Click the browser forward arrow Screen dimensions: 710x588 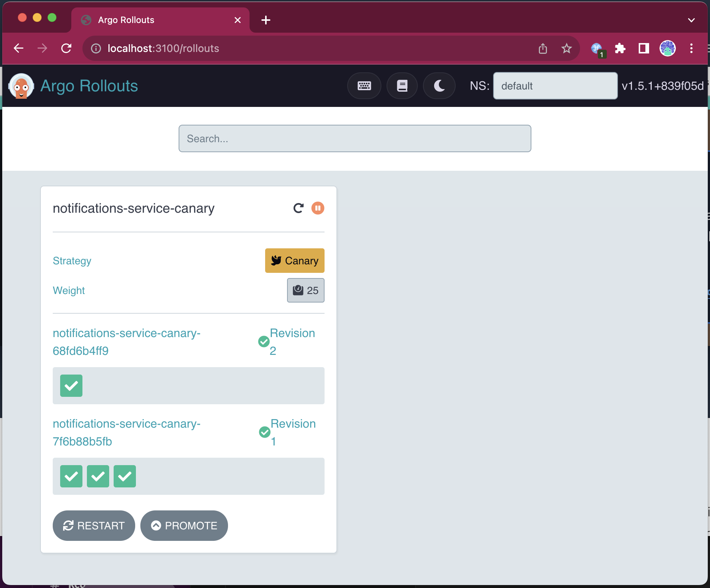pyautogui.click(x=42, y=48)
